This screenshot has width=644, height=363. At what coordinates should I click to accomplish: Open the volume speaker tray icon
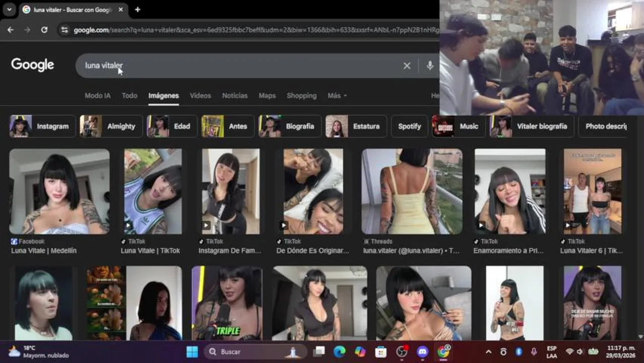(x=580, y=351)
